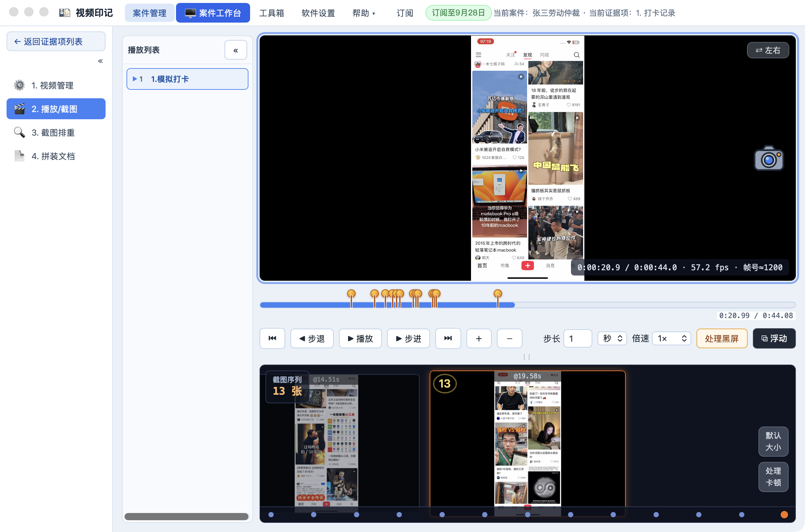
Task: Click 返回证据项列表 button
Action: [56, 41]
